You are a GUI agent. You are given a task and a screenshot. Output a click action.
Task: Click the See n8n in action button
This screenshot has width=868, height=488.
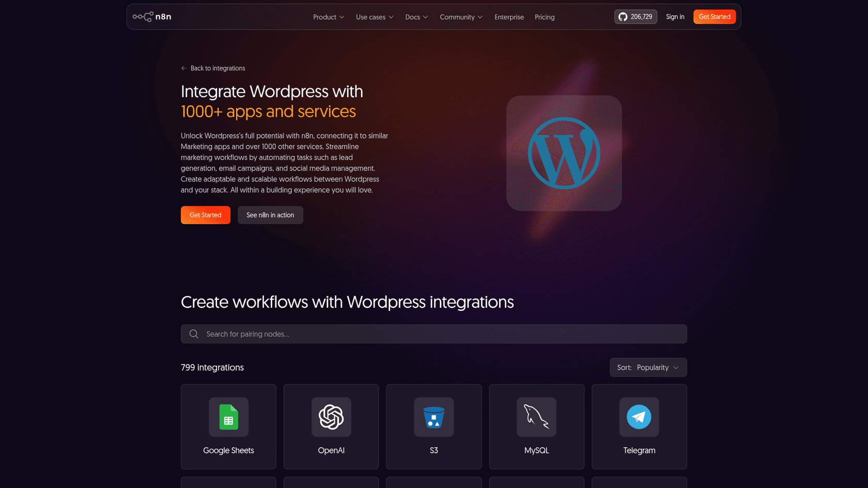[x=270, y=215]
